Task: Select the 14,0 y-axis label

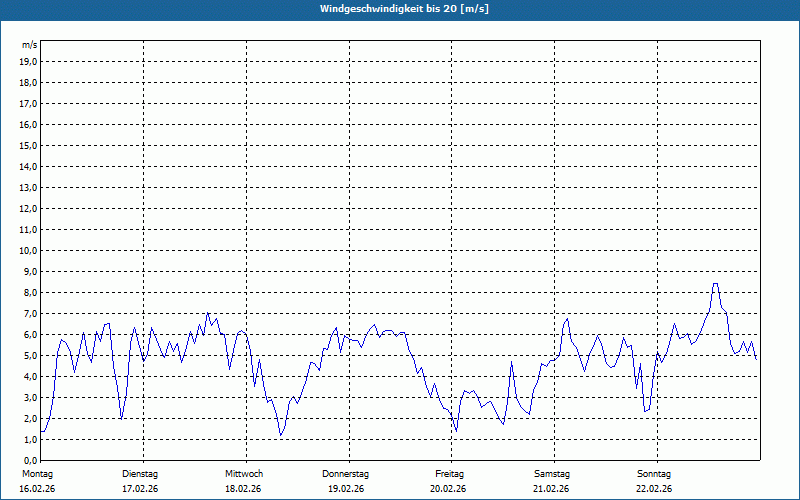Action: 28,166
